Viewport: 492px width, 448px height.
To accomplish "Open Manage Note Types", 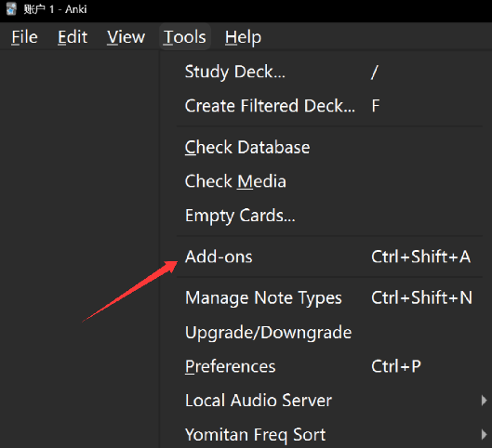I will pyautogui.click(x=329, y=297).
